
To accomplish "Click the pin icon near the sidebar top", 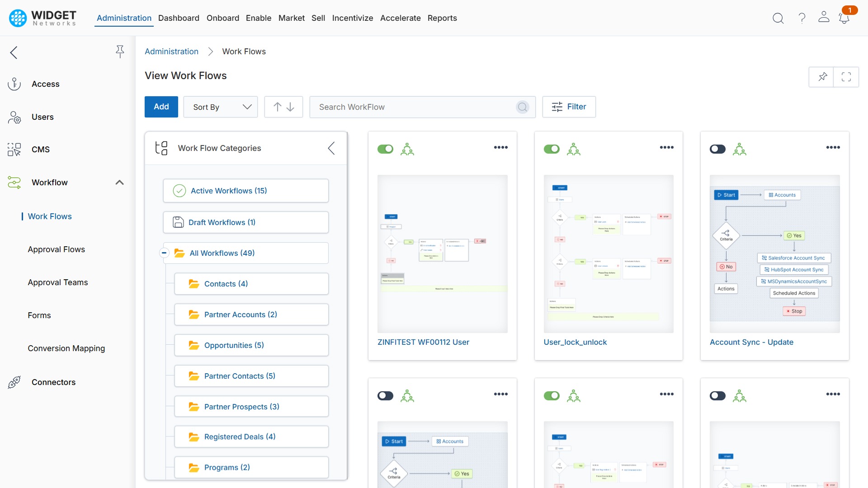I will [120, 52].
